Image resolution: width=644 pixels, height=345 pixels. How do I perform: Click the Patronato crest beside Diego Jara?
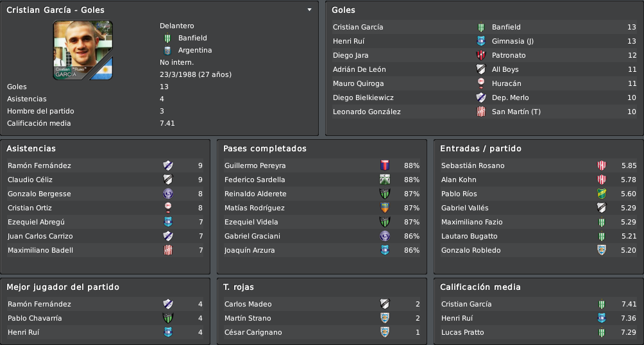coord(481,55)
